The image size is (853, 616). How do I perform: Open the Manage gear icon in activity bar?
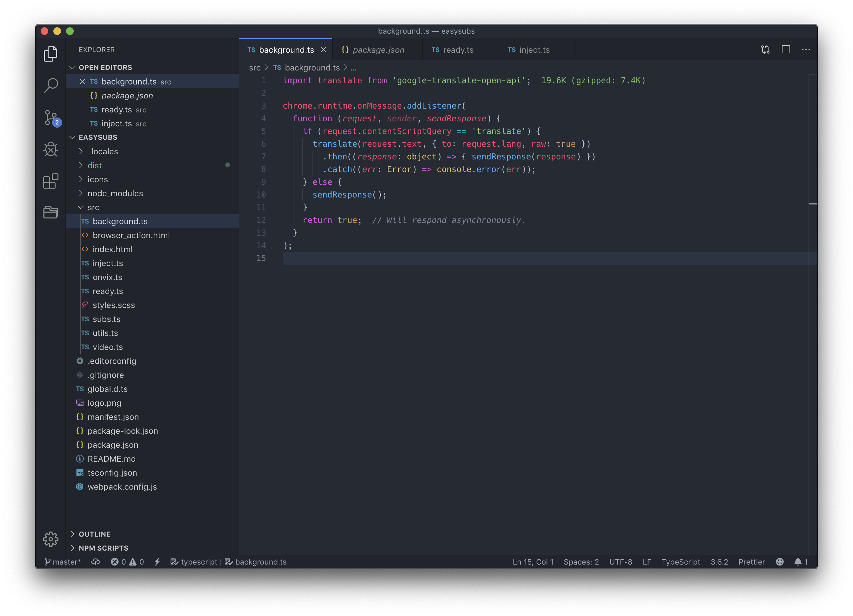(x=51, y=539)
